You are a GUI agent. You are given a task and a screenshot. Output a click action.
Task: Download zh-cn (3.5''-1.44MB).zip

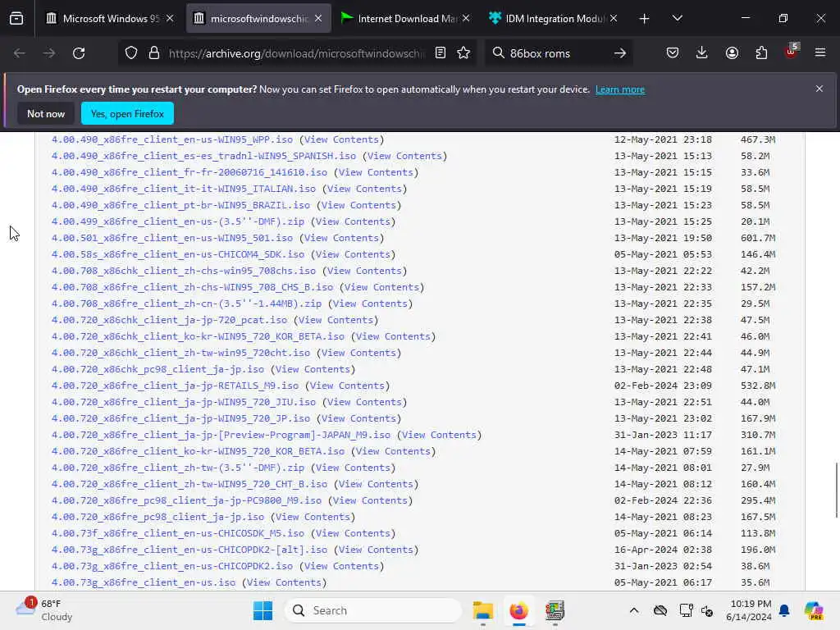186,304
